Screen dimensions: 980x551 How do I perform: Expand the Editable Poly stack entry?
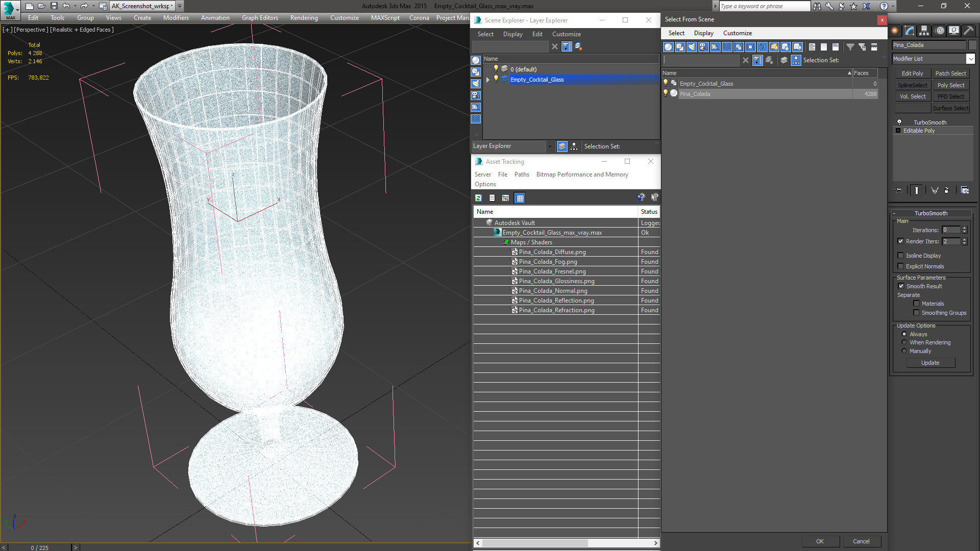898,131
